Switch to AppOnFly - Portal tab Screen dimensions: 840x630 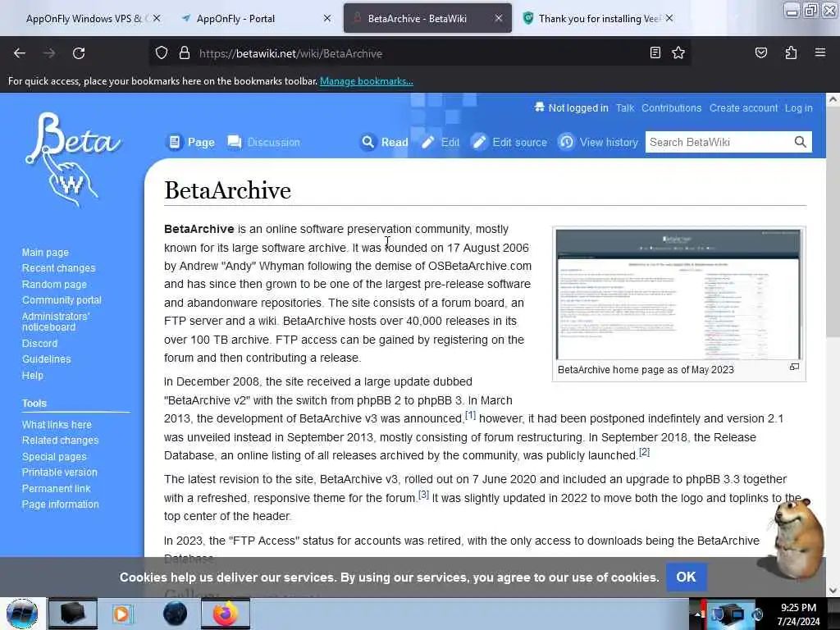coord(255,19)
